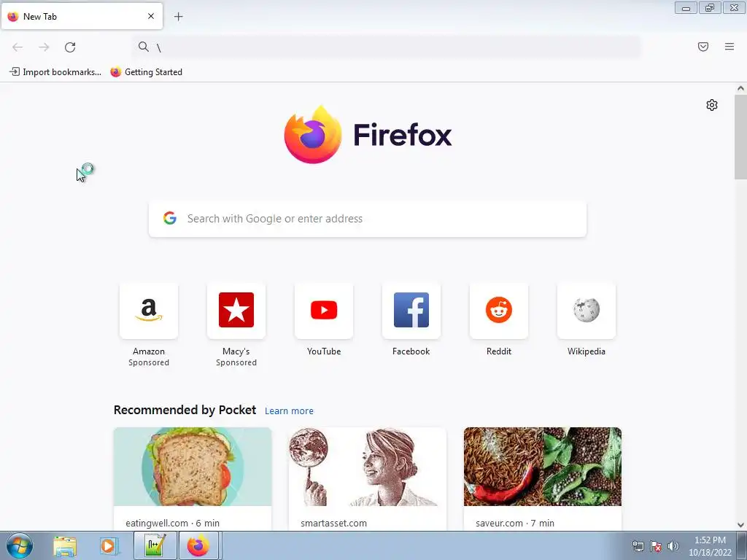Open the smartasset.com article thumbnail
The width and height of the screenshot is (747, 560).
coord(368,466)
